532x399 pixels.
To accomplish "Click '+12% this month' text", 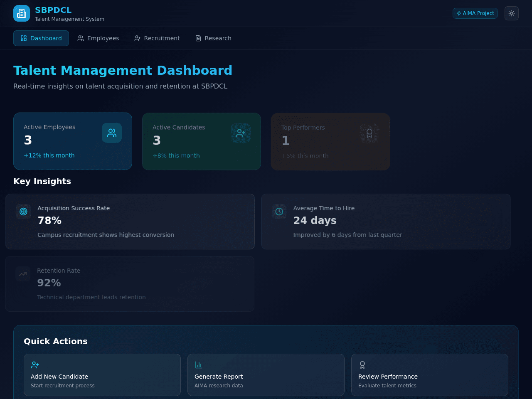I will tap(49, 155).
